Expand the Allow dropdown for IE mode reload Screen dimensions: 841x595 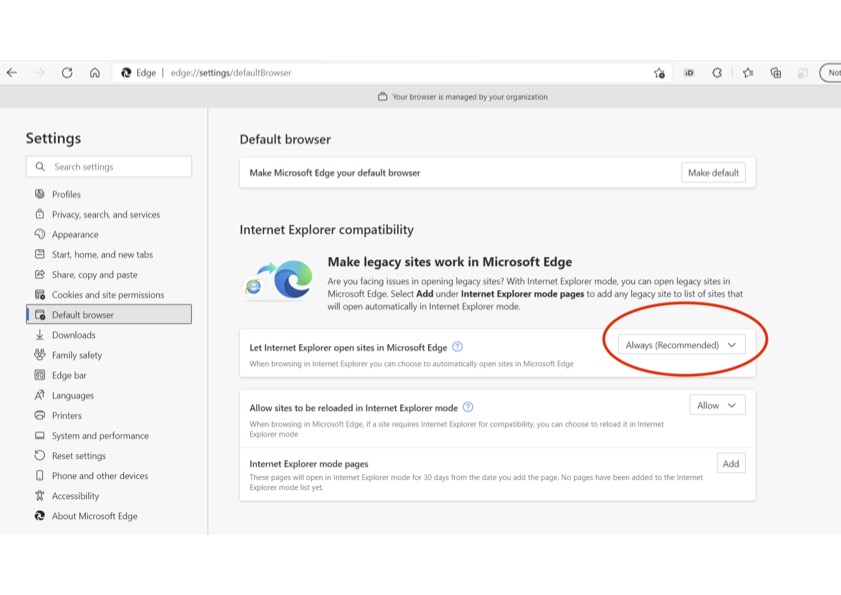click(x=717, y=405)
